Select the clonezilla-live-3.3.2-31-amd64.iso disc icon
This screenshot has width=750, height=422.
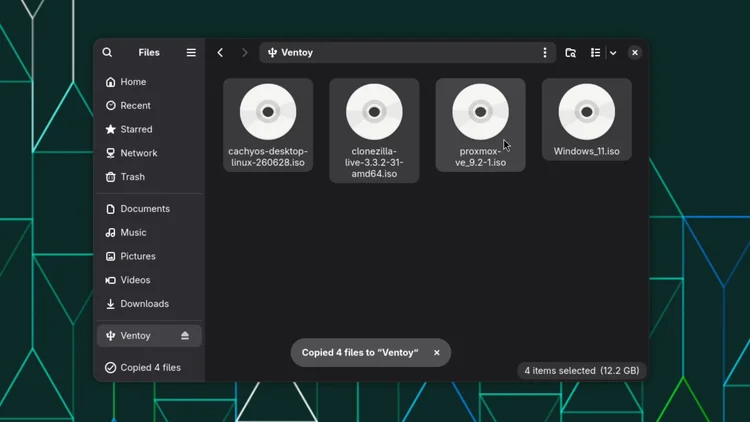pyautogui.click(x=374, y=111)
